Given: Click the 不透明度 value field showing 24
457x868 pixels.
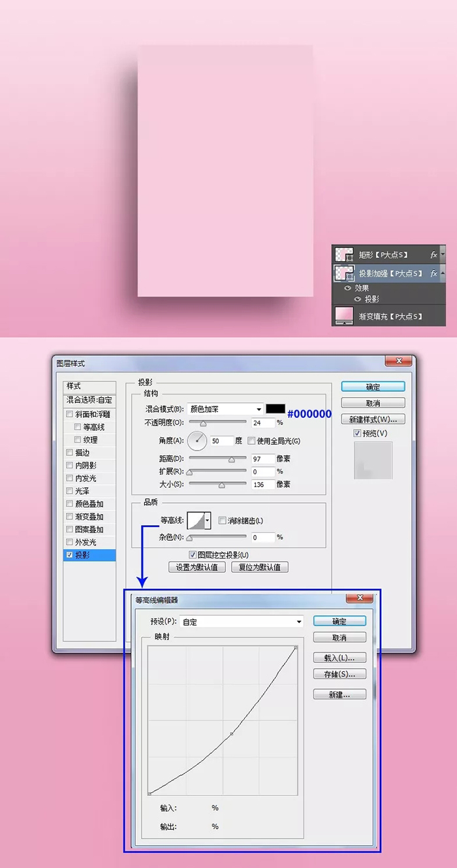Looking at the screenshot, I should [262, 423].
